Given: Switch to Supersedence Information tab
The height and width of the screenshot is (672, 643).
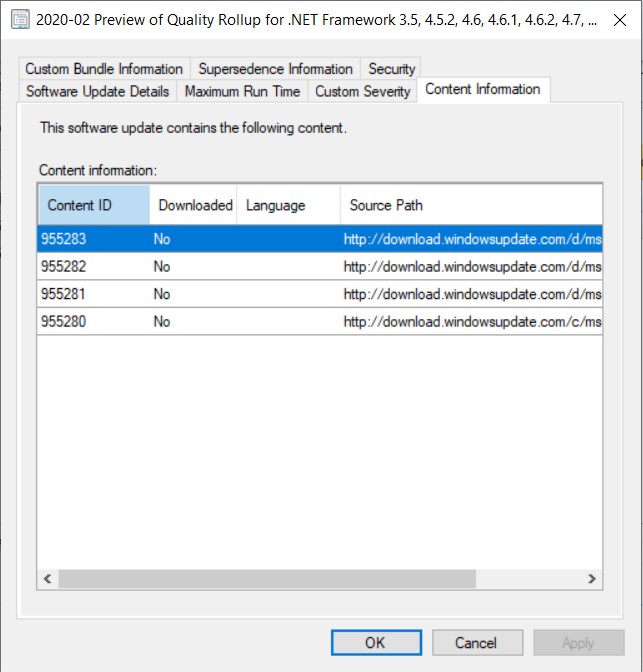Looking at the screenshot, I should (275, 69).
